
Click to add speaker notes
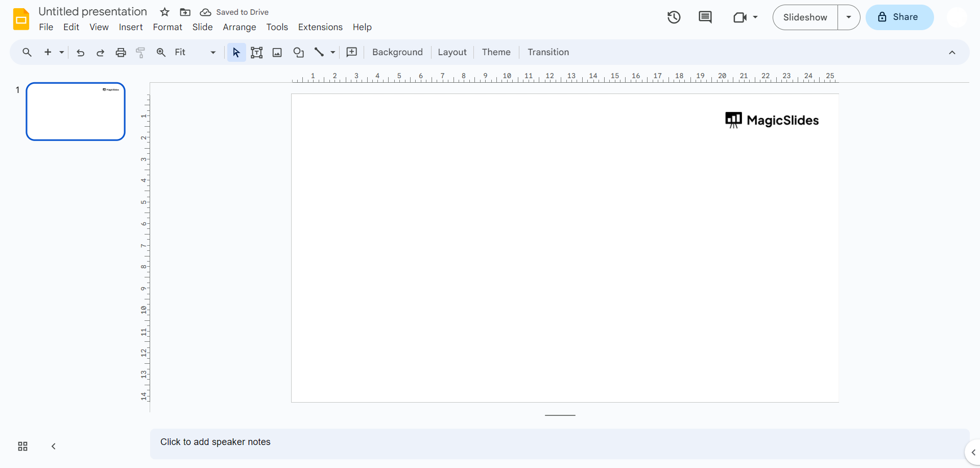coord(559,443)
